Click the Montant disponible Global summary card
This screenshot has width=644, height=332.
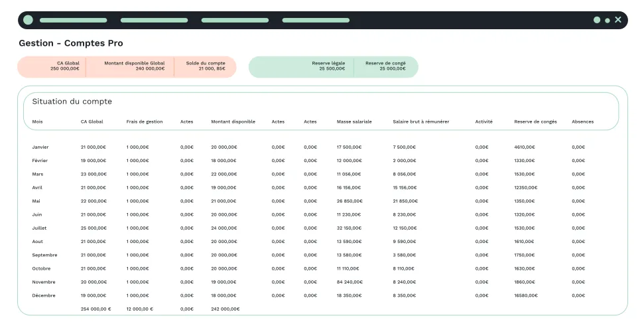(130, 66)
